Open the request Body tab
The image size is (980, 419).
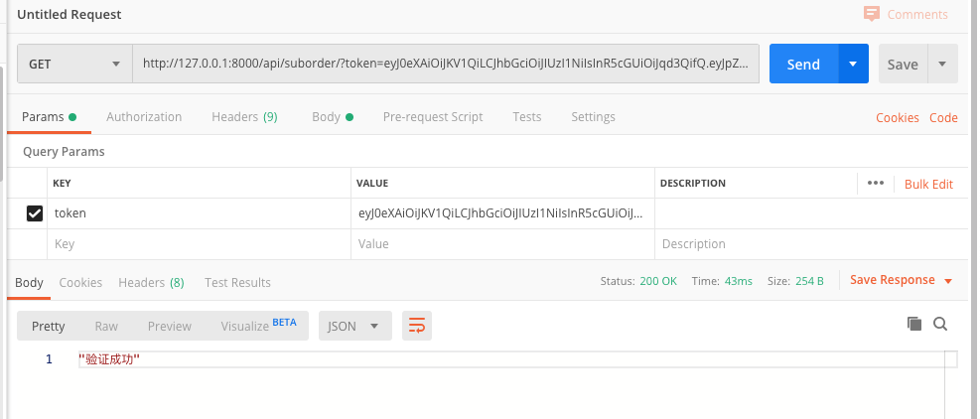333,117
